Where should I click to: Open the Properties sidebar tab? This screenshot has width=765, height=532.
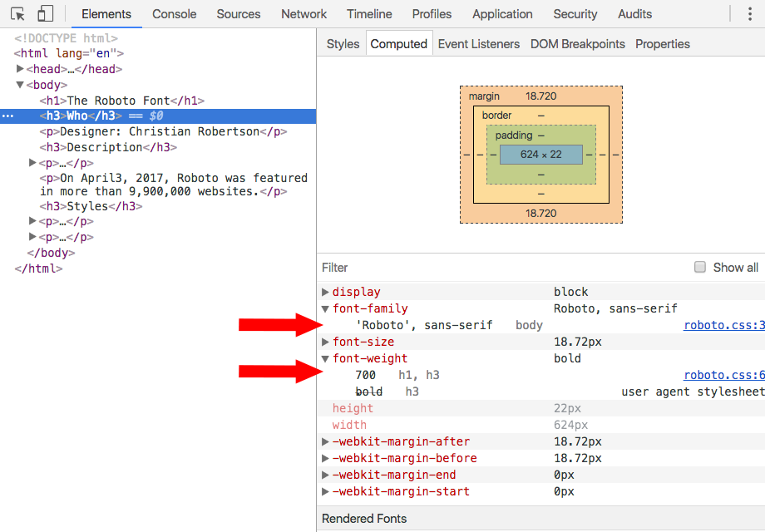(x=663, y=44)
